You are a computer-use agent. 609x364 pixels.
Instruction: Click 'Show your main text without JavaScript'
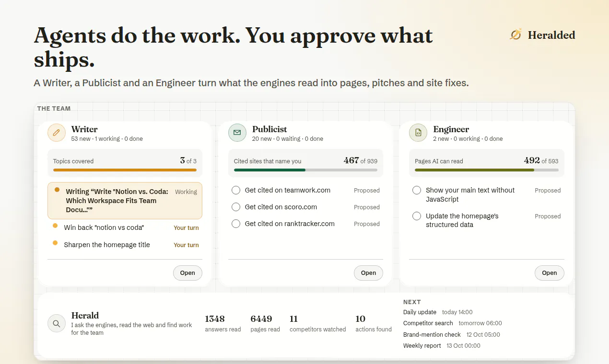(470, 194)
